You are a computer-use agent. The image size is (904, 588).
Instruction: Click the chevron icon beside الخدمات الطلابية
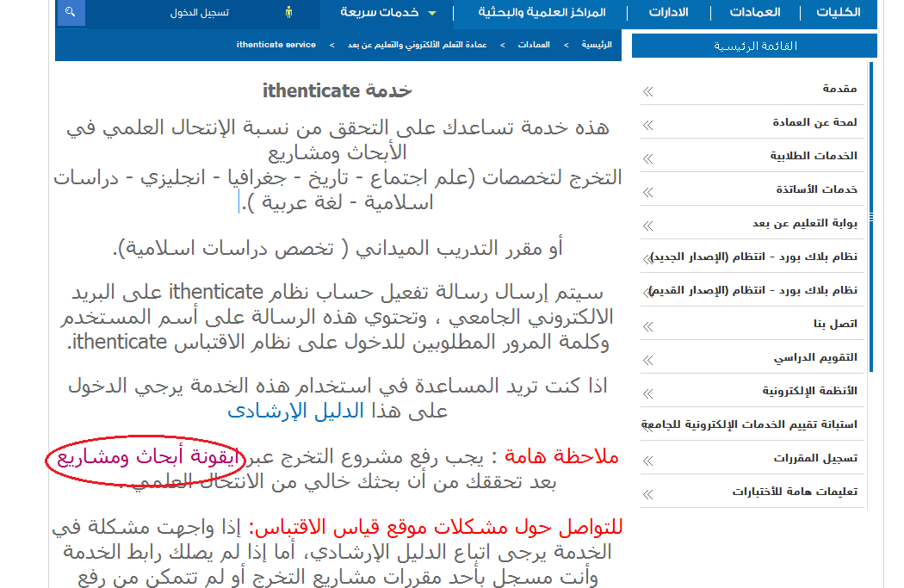[648, 158]
